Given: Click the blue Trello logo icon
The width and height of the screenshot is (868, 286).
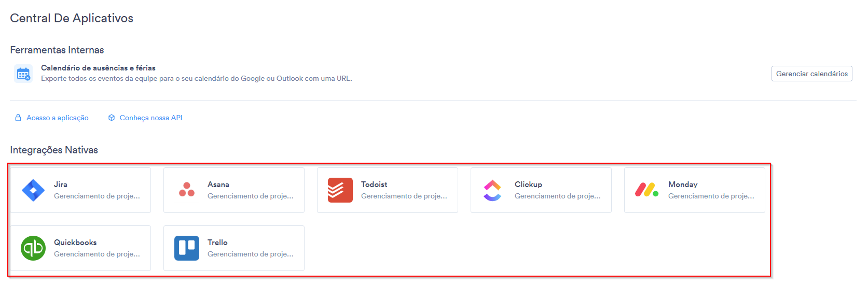Looking at the screenshot, I should (187, 248).
